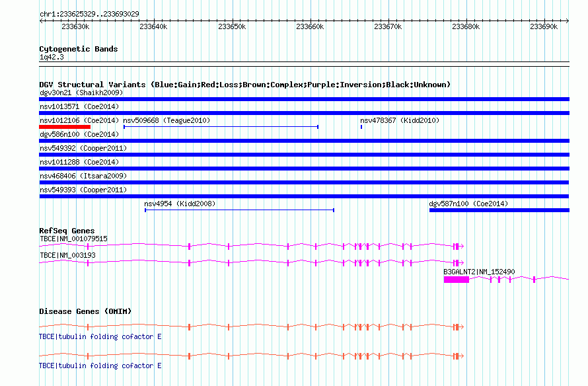Open variant nsv509668 (Teague2010) label
Image resolution: width=588 pixels, height=386 pixels.
166,120
